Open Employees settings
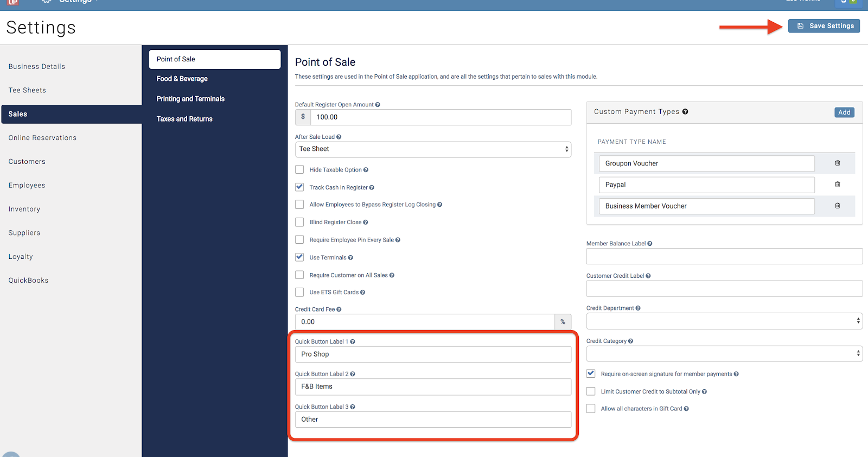This screenshot has width=868, height=457. (x=27, y=186)
